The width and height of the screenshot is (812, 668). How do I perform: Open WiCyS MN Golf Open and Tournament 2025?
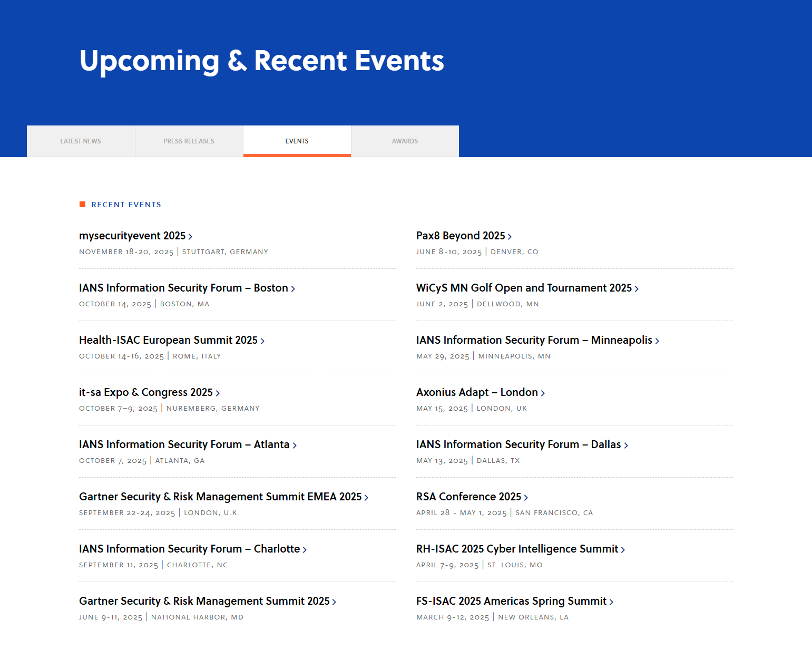(x=523, y=288)
